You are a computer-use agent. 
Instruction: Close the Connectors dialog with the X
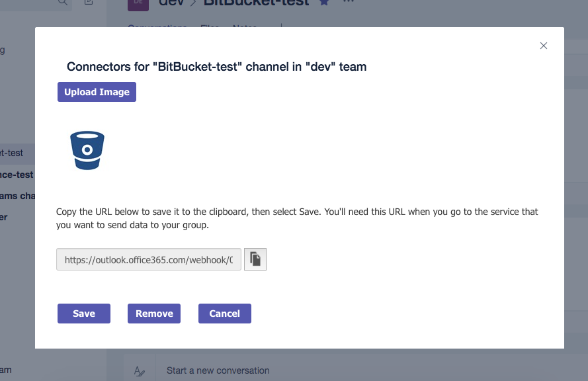coord(544,46)
